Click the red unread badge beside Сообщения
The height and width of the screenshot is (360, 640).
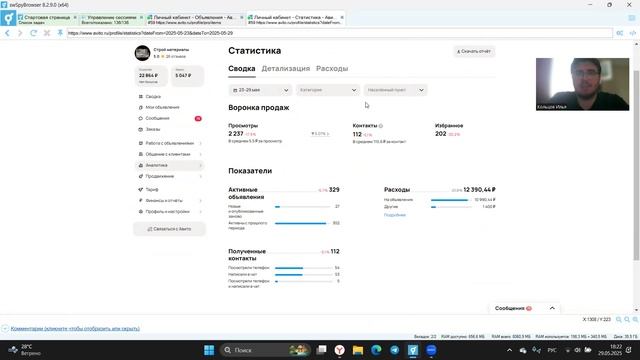198,118
